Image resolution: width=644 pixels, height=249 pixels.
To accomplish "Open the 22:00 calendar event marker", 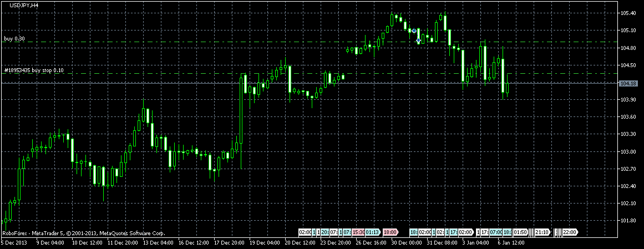I will pyautogui.click(x=570, y=232).
